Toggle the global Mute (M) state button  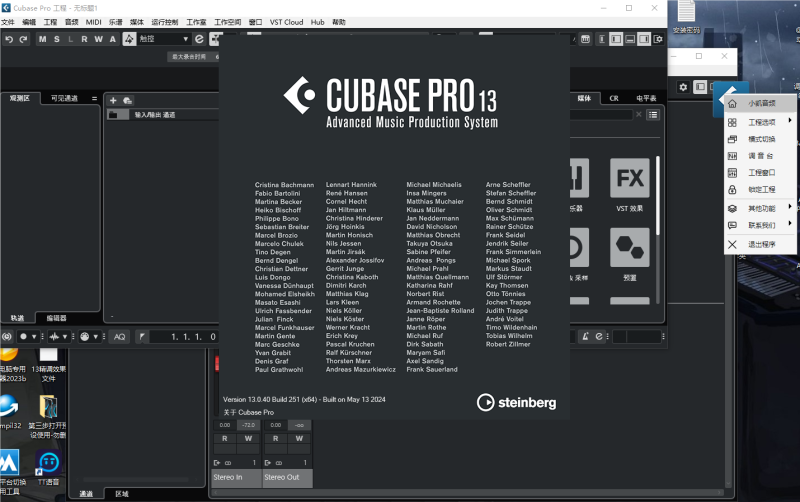click(x=42, y=39)
